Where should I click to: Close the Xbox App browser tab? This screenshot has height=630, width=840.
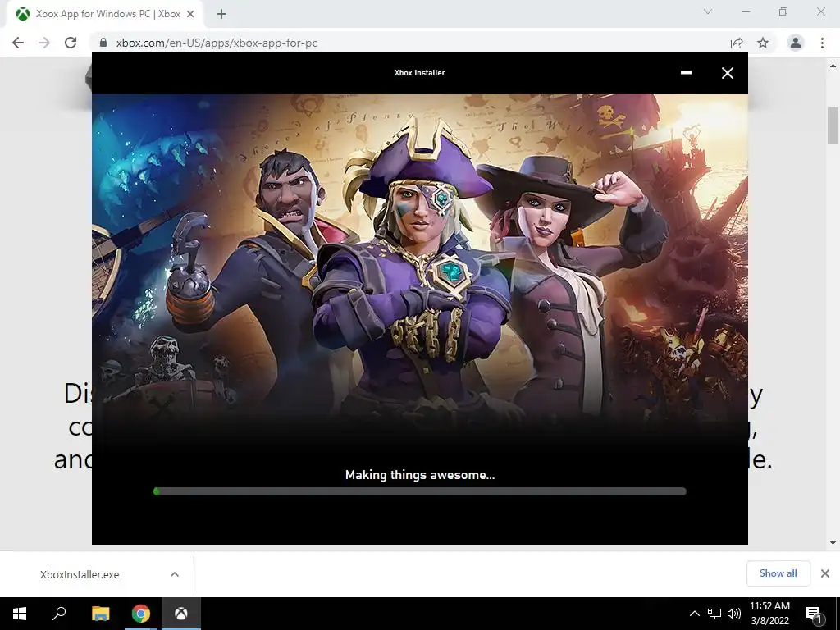[190, 14]
